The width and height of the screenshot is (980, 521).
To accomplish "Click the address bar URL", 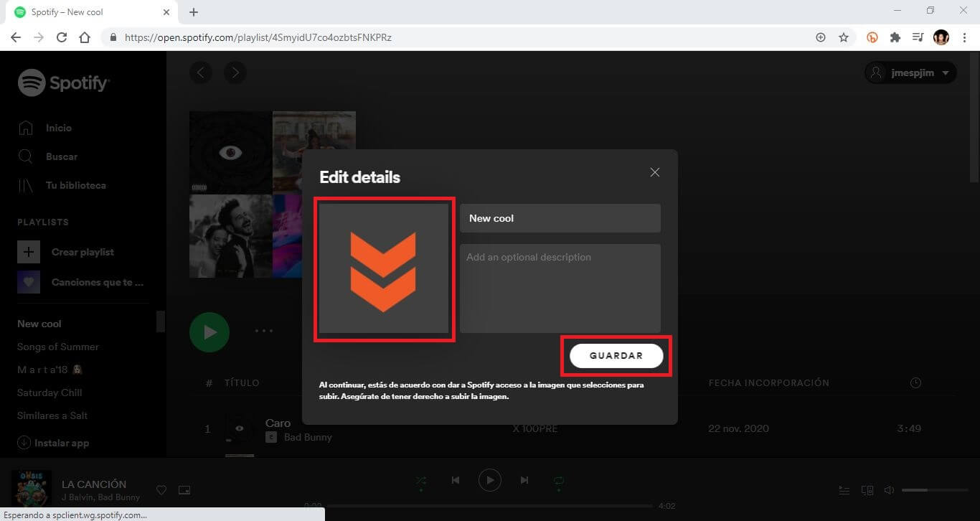I will [258, 37].
